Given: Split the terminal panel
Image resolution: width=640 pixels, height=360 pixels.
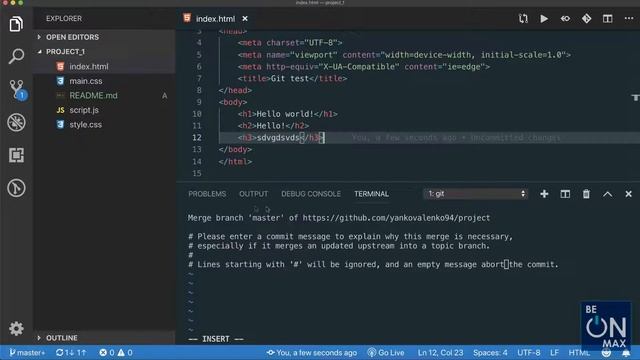Looking at the screenshot, I should pyautogui.click(x=565, y=194).
